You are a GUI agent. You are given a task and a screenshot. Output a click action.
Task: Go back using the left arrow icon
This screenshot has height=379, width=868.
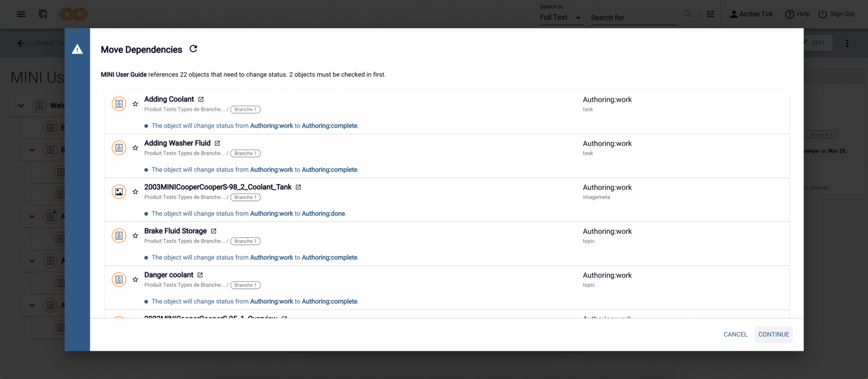(21, 43)
